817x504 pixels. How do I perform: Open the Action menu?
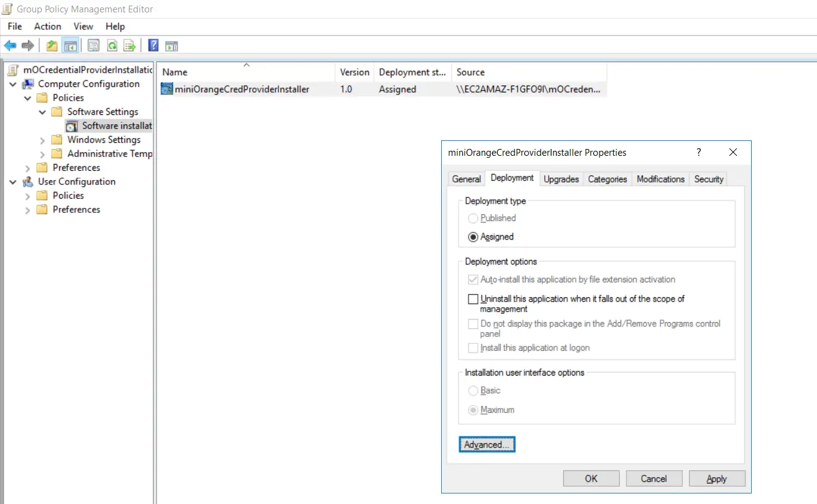[x=48, y=26]
